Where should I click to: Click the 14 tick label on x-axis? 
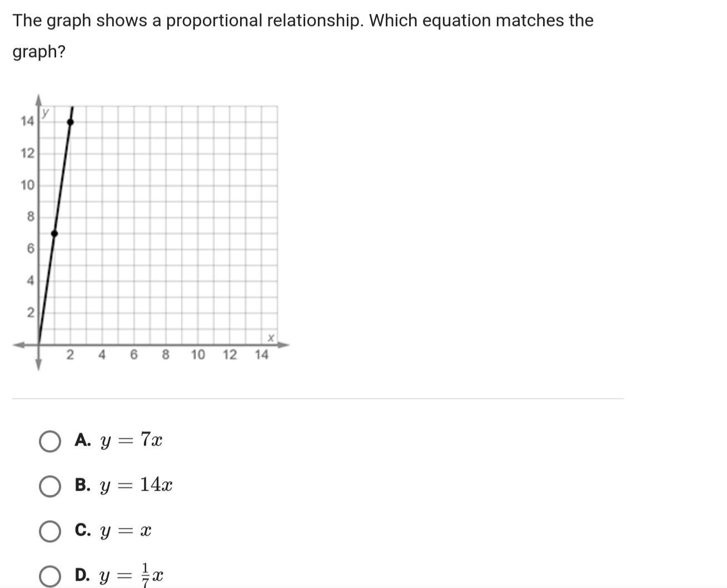point(261,355)
